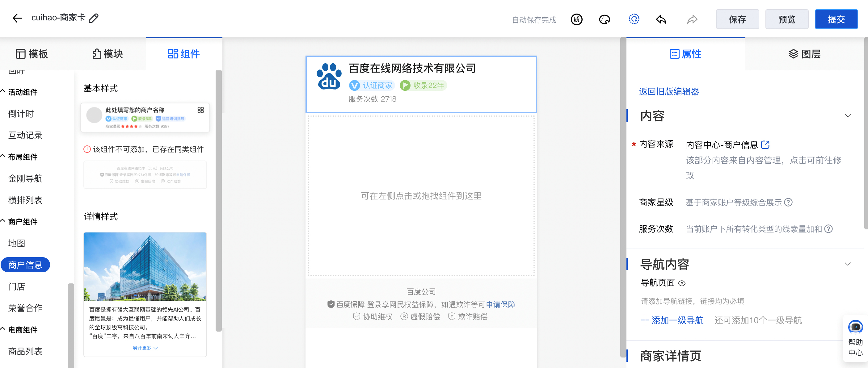Click the empty drop zone placeholder
Image resolution: width=868 pixels, height=368 pixels.
pos(421,196)
